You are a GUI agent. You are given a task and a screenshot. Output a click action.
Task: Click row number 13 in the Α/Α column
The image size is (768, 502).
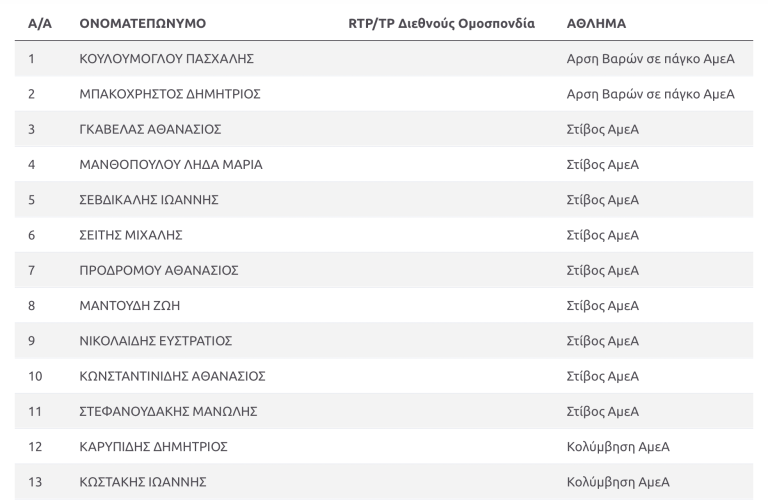[35, 482]
